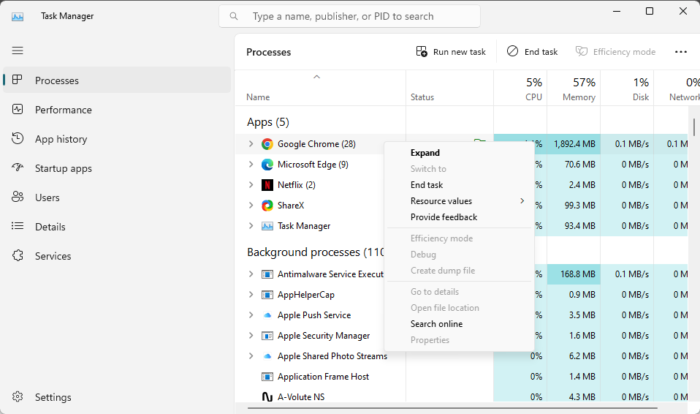The height and width of the screenshot is (414, 700).
Task: Select Search online from context menu
Action: pyautogui.click(x=437, y=324)
